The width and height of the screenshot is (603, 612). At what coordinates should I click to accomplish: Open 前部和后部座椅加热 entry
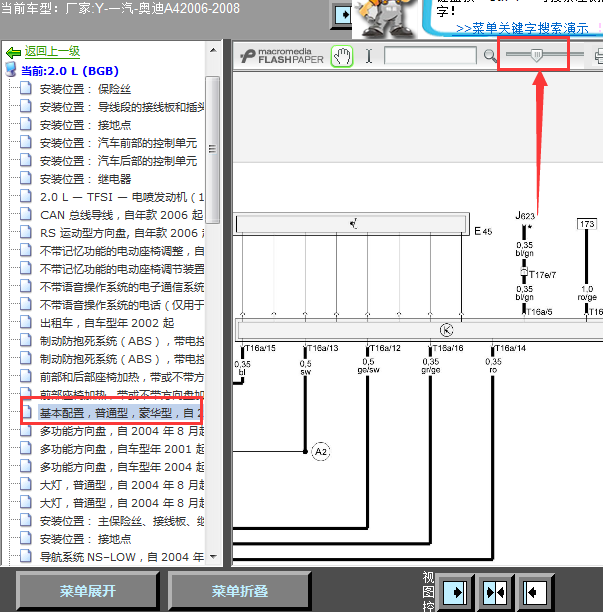click(x=122, y=377)
